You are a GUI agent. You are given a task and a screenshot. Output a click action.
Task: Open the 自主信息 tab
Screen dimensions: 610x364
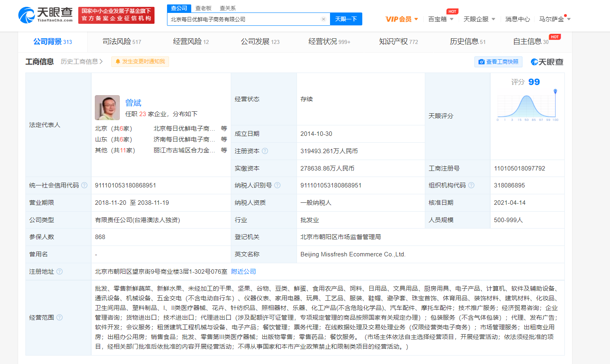pyautogui.click(x=531, y=42)
